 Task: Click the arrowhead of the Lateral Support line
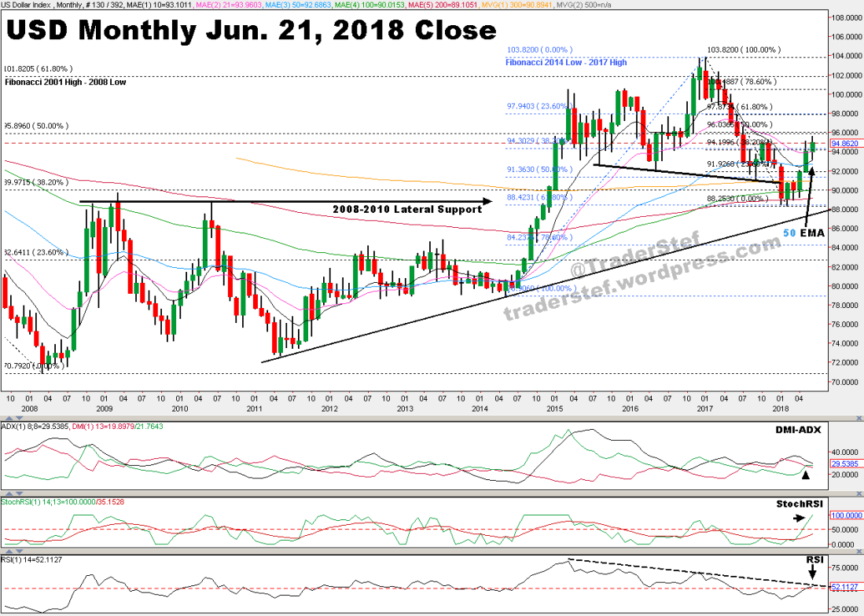point(488,202)
